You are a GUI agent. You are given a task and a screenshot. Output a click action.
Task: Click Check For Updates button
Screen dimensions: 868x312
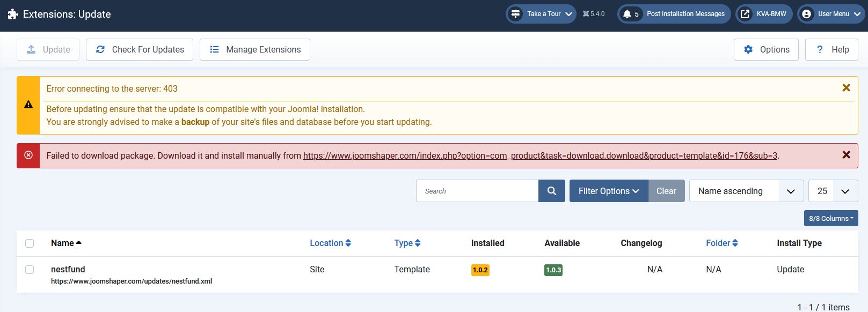(x=140, y=49)
